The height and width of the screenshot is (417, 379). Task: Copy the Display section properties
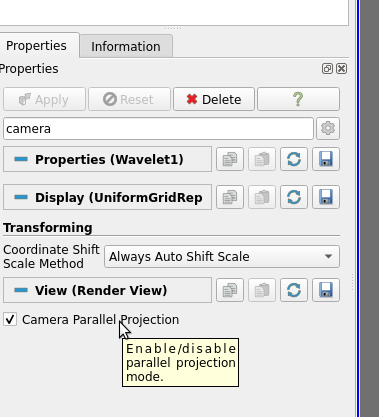click(x=230, y=197)
